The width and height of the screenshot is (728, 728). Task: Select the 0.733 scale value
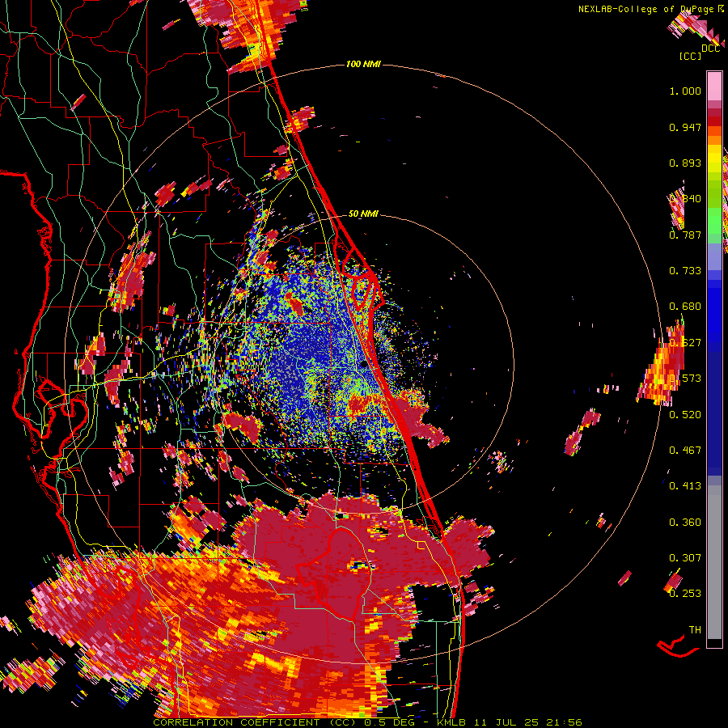[x=685, y=271]
